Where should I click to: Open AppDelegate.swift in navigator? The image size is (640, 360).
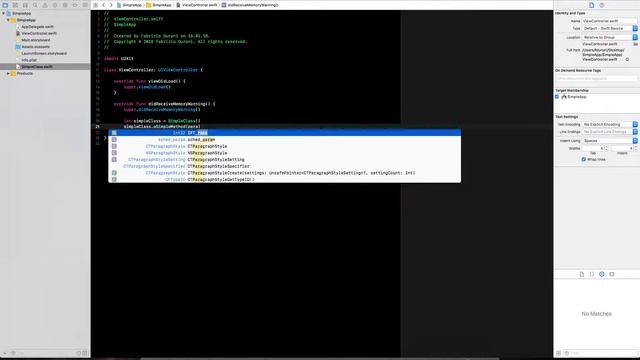pos(37,27)
